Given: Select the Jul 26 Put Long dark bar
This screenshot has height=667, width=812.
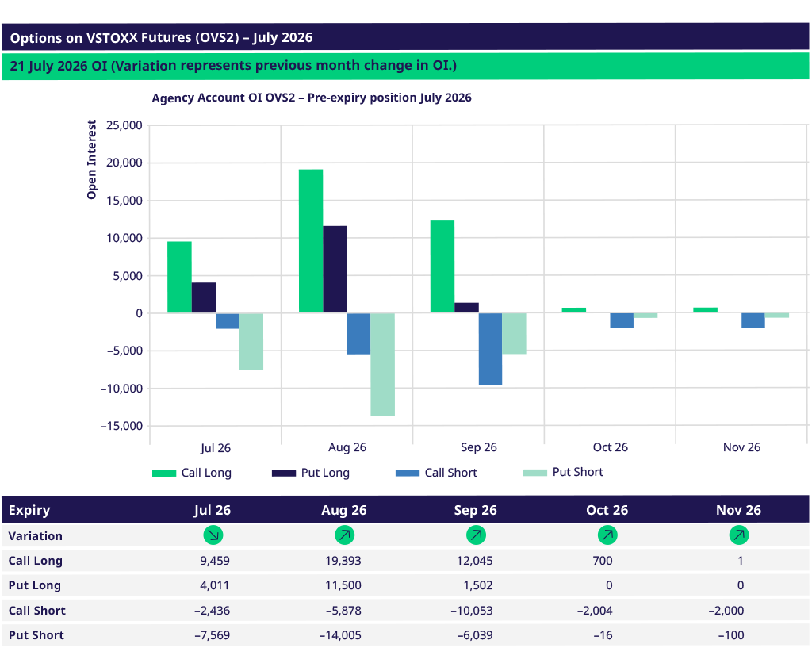Looking at the screenshot, I should click(204, 297).
